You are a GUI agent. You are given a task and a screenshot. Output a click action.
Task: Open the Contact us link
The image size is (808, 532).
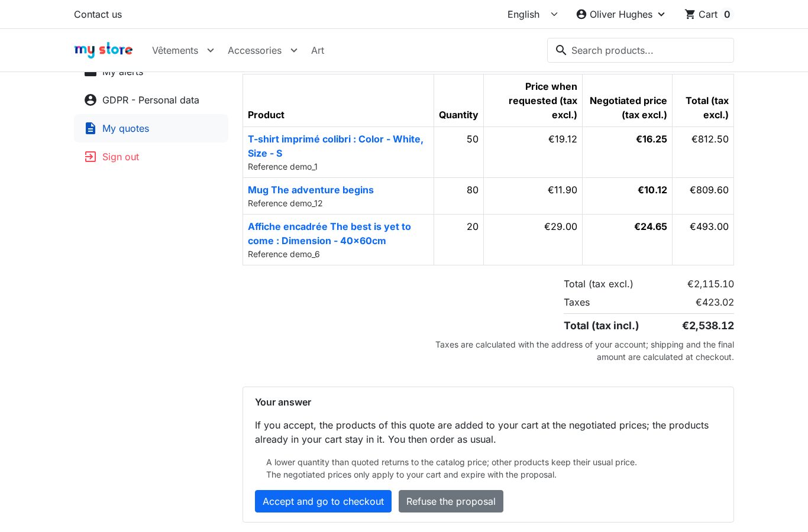coord(98,14)
